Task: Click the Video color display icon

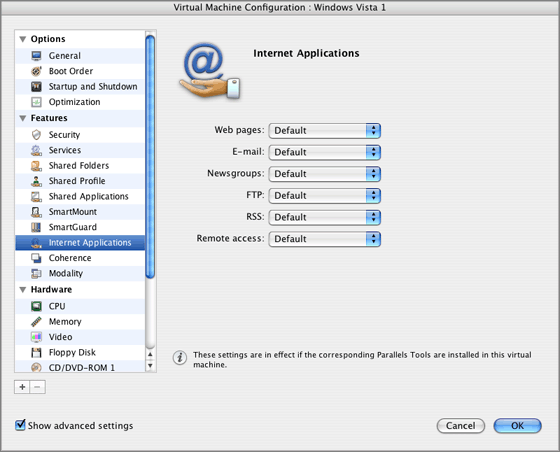Action: pyautogui.click(x=36, y=337)
